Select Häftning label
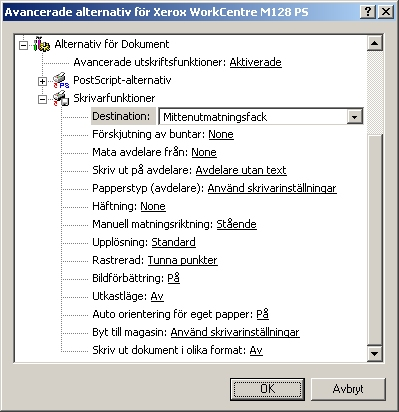This screenshot has height=412, width=399. click(x=115, y=206)
